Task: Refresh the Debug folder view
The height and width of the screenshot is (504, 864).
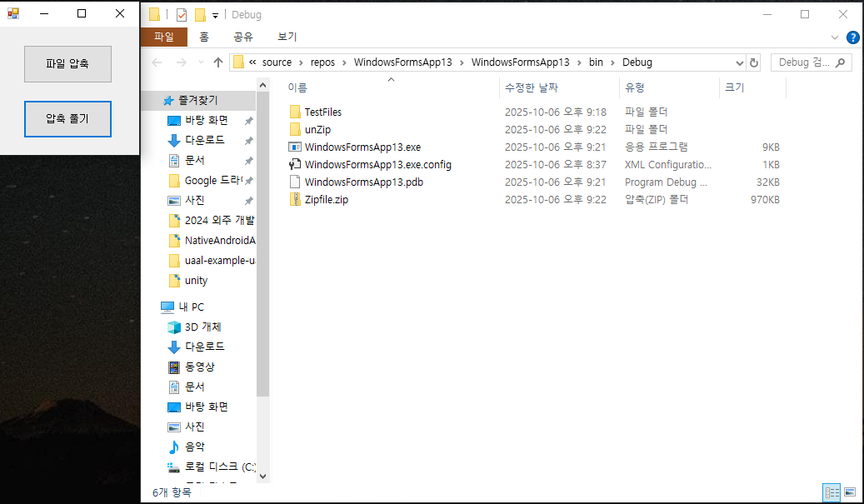Action: [754, 62]
